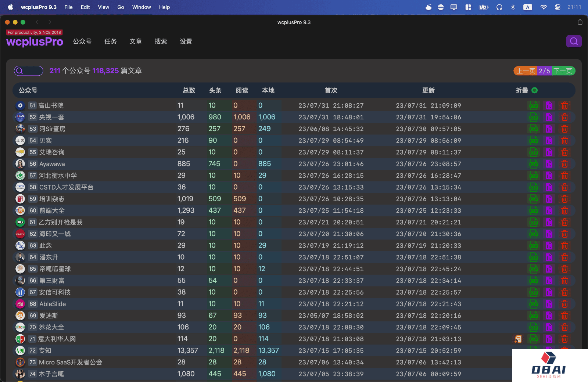Sort by the 头条 column header

(215, 90)
